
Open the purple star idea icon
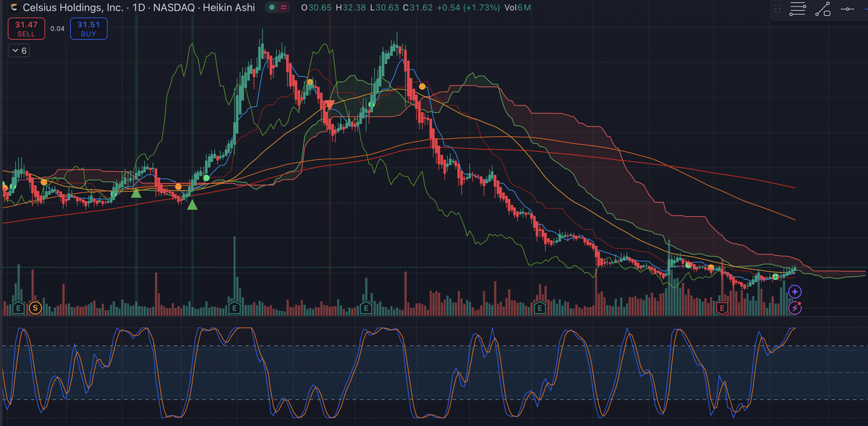click(x=795, y=291)
